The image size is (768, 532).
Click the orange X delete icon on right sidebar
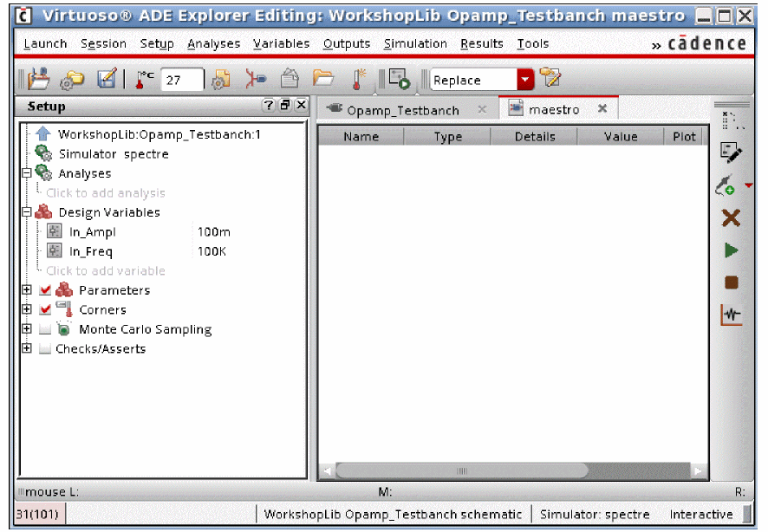(x=731, y=217)
